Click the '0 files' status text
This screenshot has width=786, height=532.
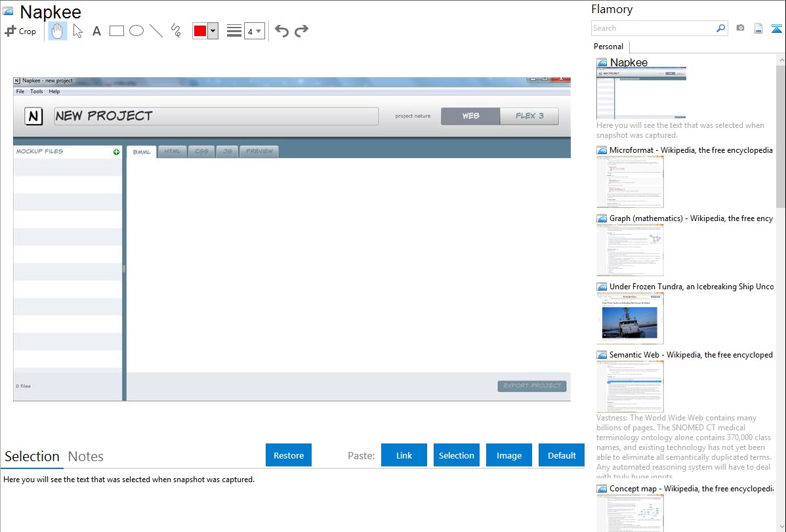pyautogui.click(x=23, y=386)
